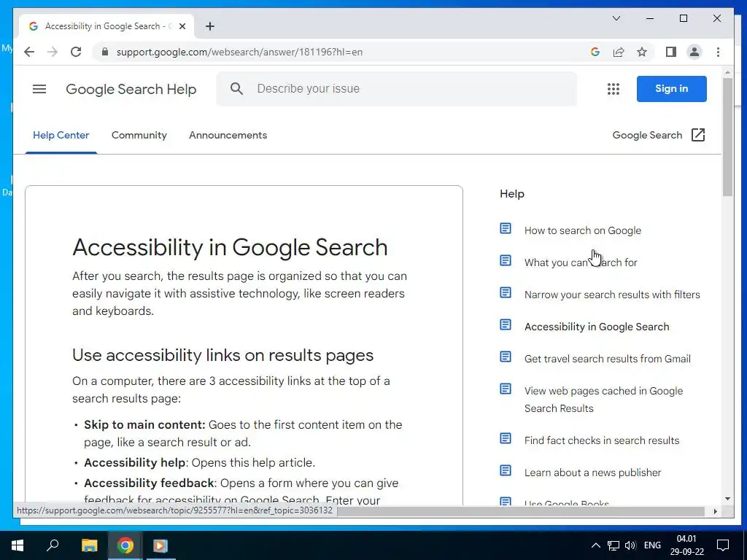View site information padlock
This screenshot has width=747, height=560.
pyautogui.click(x=105, y=52)
